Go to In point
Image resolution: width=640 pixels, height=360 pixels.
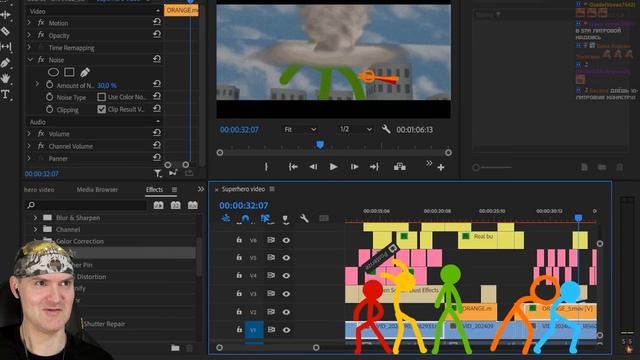[293, 167]
